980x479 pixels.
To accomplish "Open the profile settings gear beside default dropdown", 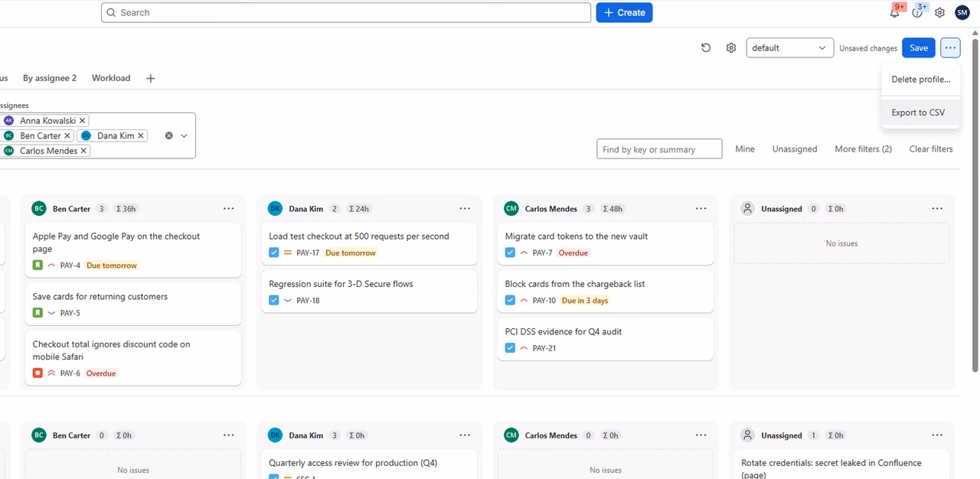I will point(731,47).
